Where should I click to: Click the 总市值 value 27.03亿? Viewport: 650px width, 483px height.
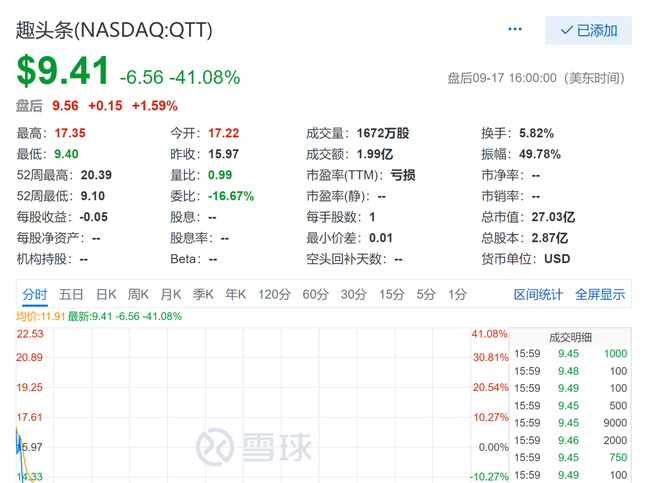(x=553, y=217)
